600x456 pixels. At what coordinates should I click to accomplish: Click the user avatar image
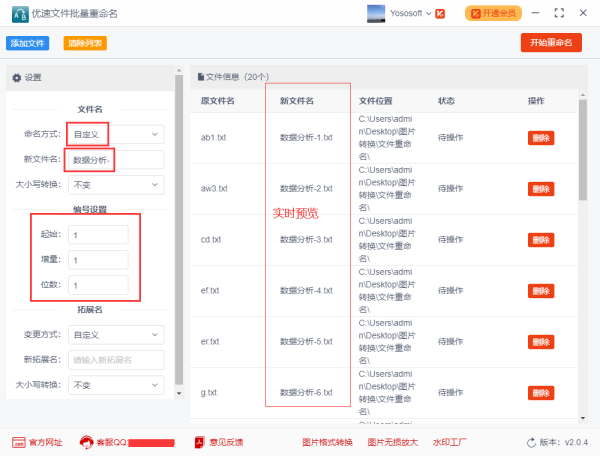tap(376, 14)
